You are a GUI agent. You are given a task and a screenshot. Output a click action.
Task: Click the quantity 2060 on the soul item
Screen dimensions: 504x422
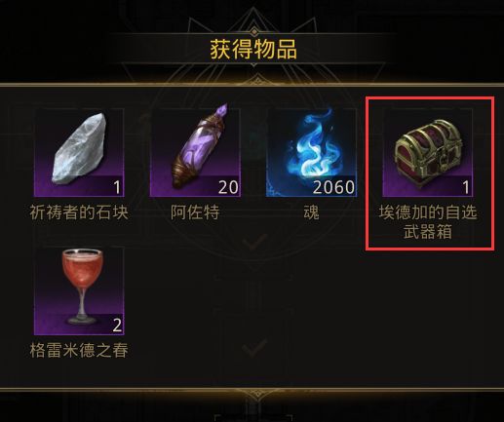coord(333,187)
